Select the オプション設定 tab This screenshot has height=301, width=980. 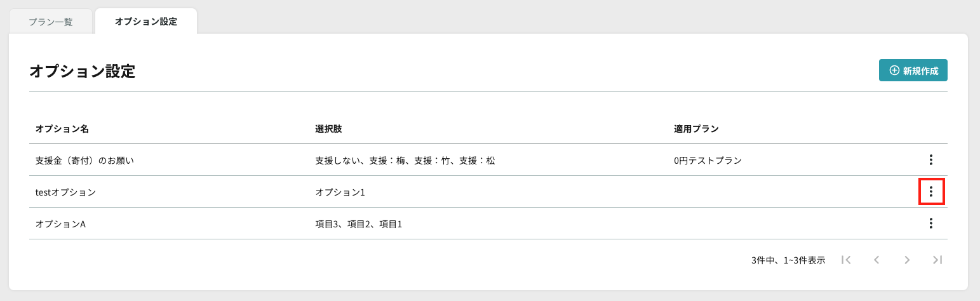coord(146,22)
